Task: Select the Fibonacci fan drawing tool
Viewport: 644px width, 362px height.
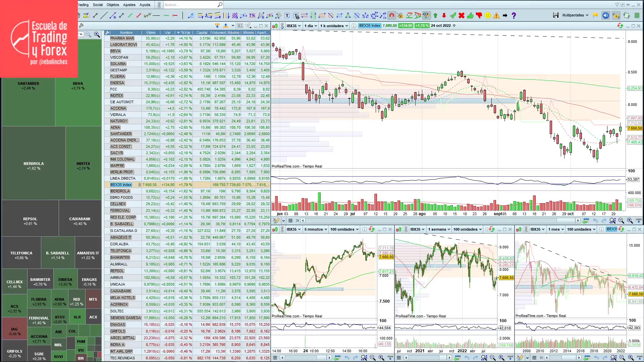Action: [191, 15]
